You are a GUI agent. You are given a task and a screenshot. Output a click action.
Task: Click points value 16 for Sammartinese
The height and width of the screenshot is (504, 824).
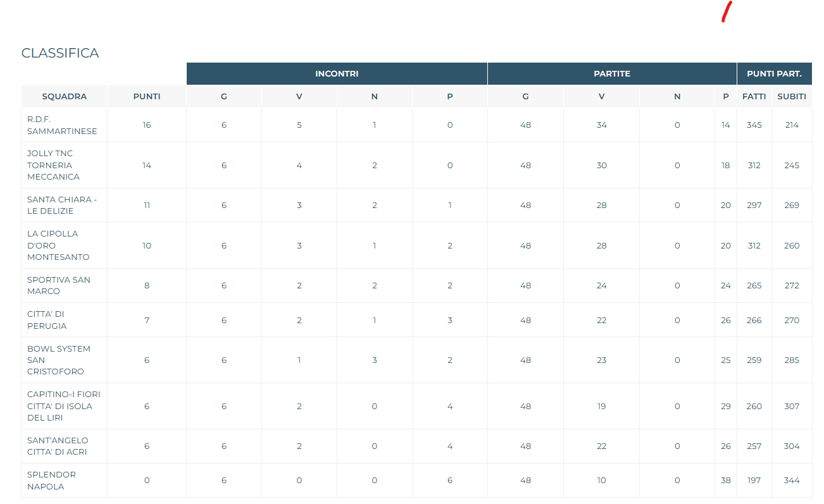click(147, 125)
